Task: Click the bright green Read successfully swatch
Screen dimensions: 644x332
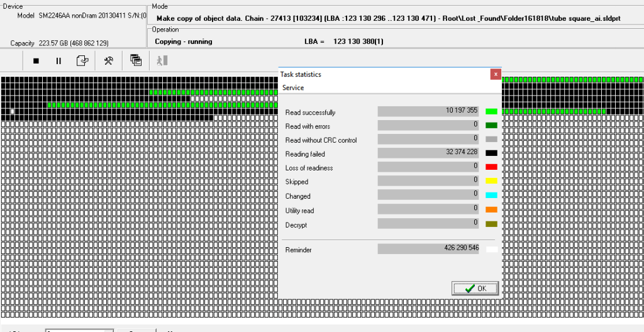Action: click(491, 111)
